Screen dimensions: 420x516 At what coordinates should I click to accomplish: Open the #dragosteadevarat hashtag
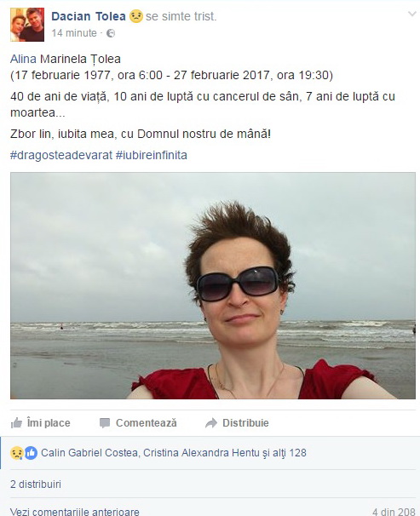61,155
